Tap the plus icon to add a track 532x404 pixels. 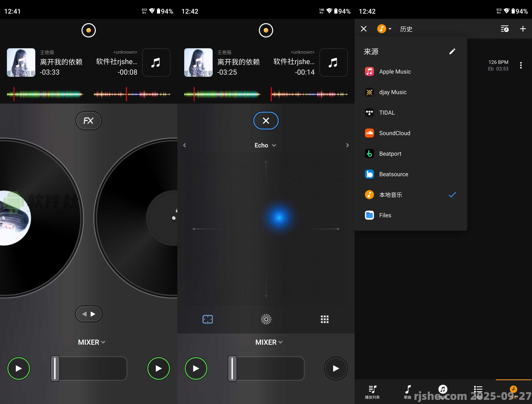[x=523, y=29]
